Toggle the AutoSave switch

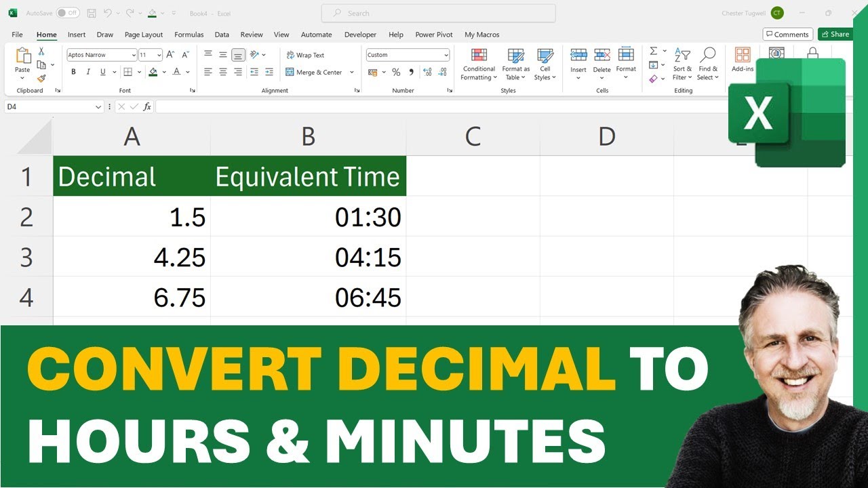67,13
